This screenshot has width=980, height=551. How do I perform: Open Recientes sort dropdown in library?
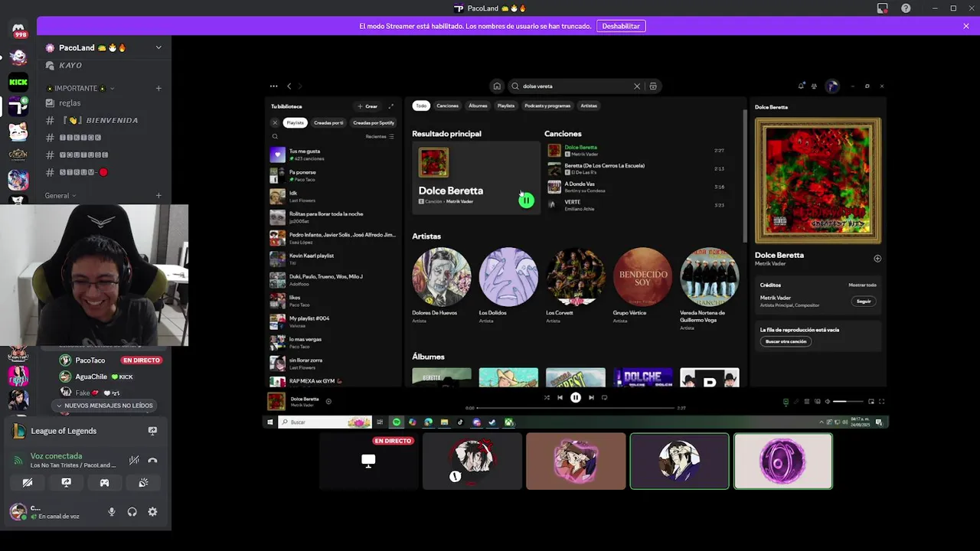[380, 136]
